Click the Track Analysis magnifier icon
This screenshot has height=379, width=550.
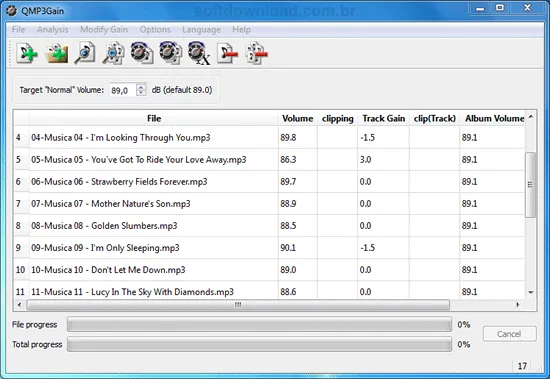pos(85,53)
